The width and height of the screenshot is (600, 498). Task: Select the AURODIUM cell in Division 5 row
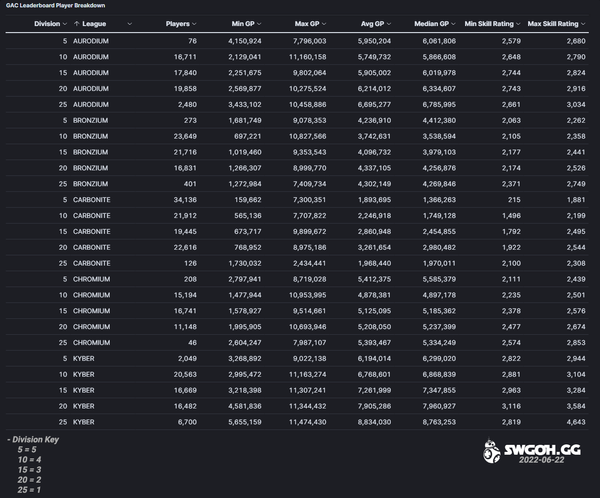tap(91, 41)
